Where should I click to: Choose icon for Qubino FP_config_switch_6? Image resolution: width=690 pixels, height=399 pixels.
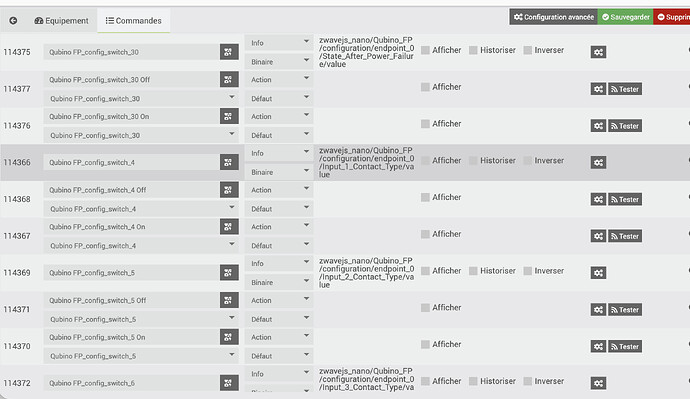tap(229, 383)
